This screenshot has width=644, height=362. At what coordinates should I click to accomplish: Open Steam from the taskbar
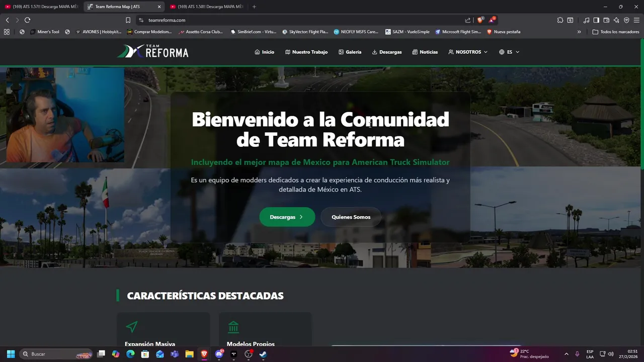point(263,354)
